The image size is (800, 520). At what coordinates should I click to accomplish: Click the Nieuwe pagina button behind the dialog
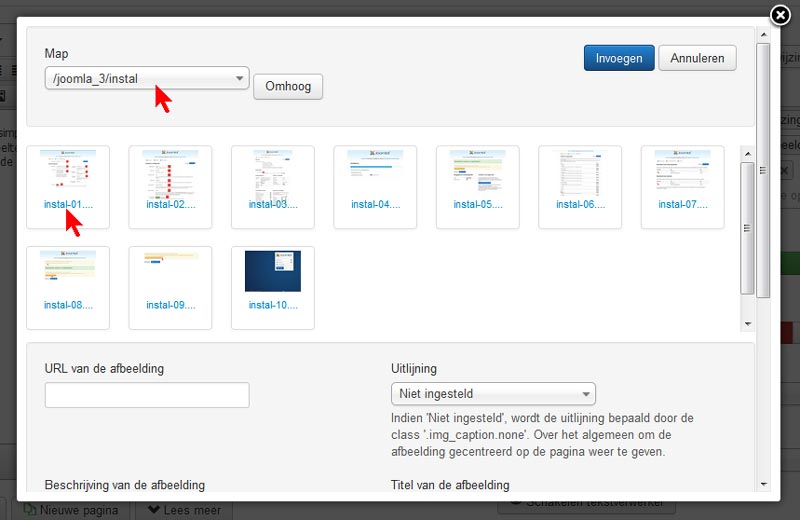[x=71, y=510]
